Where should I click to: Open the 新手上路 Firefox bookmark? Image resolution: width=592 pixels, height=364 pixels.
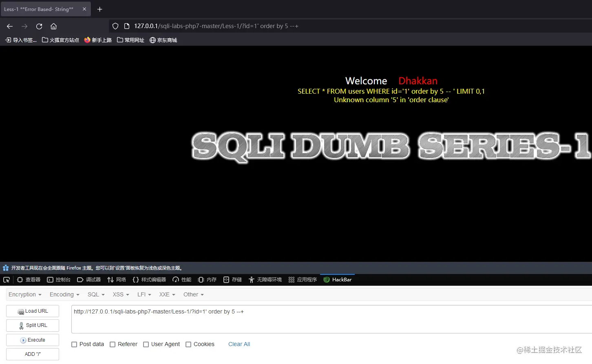coord(98,40)
